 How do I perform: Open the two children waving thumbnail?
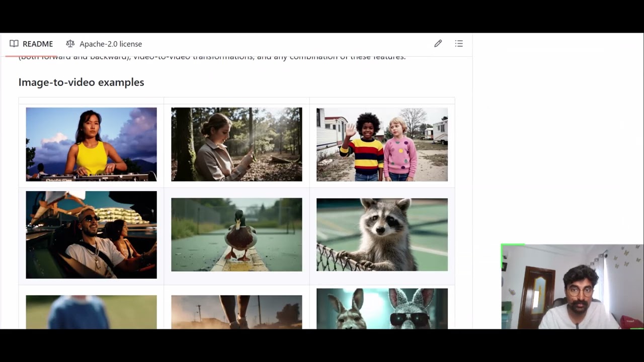(x=382, y=144)
